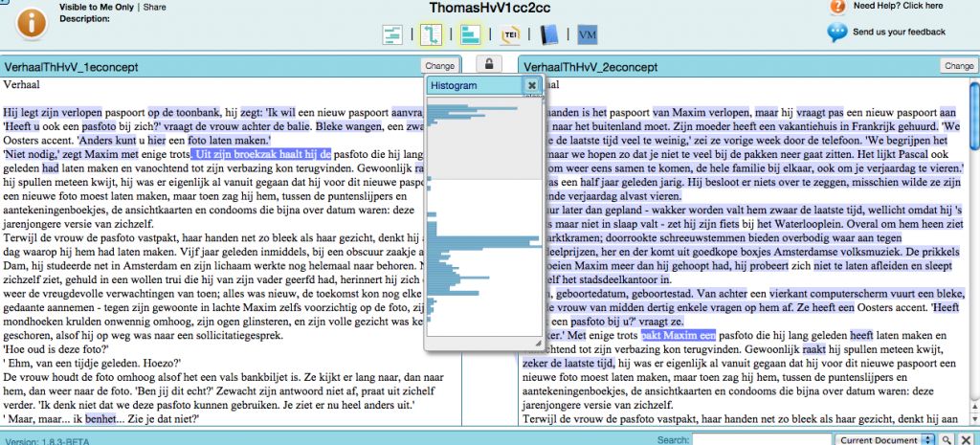Viewport: 980px width, 445px height.
Task: Open the blue book icon
Action: click(548, 35)
